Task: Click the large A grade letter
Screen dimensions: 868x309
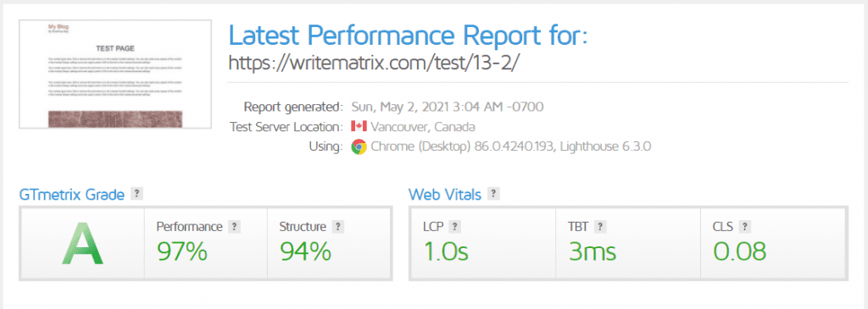Action: tap(82, 243)
